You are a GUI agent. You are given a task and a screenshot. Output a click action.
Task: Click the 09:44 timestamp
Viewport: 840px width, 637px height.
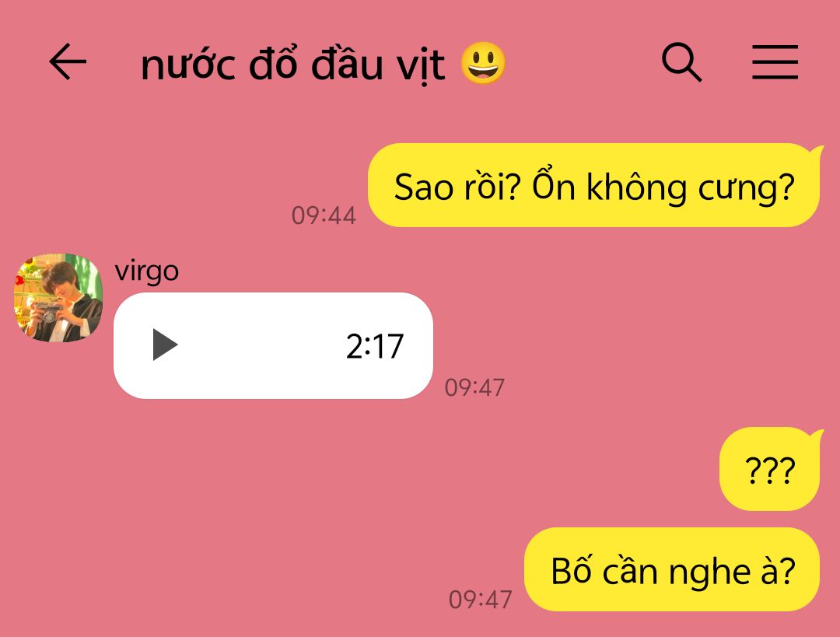click(324, 215)
